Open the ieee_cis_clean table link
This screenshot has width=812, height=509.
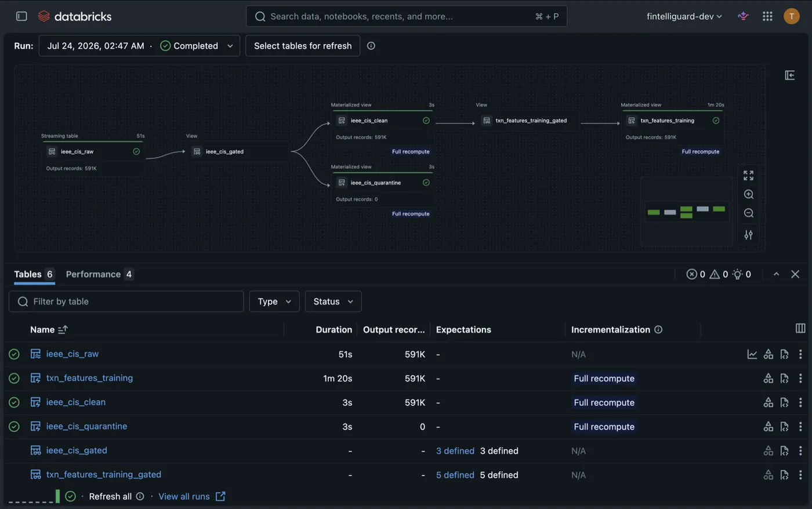[76, 402]
